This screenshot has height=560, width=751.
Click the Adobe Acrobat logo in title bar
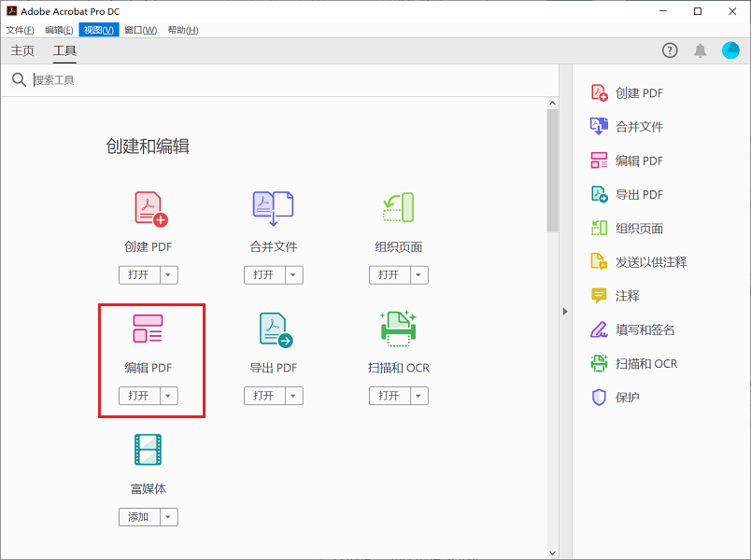pyautogui.click(x=11, y=10)
